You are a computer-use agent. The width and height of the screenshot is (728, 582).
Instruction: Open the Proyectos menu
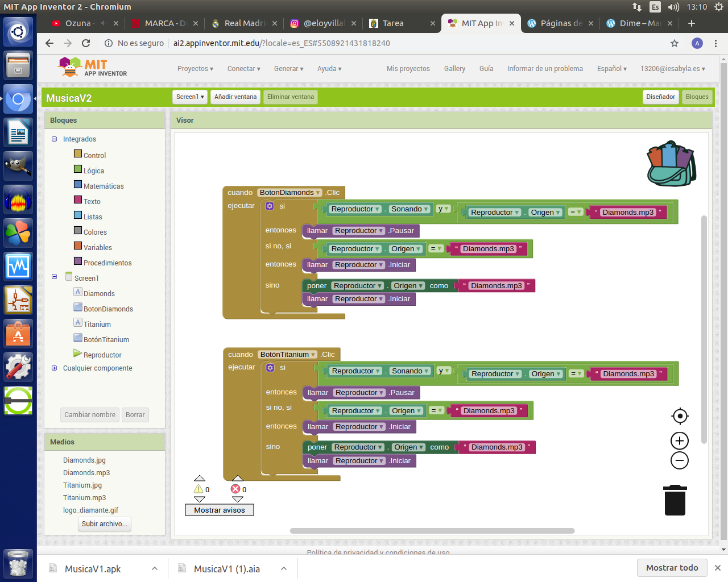(195, 69)
